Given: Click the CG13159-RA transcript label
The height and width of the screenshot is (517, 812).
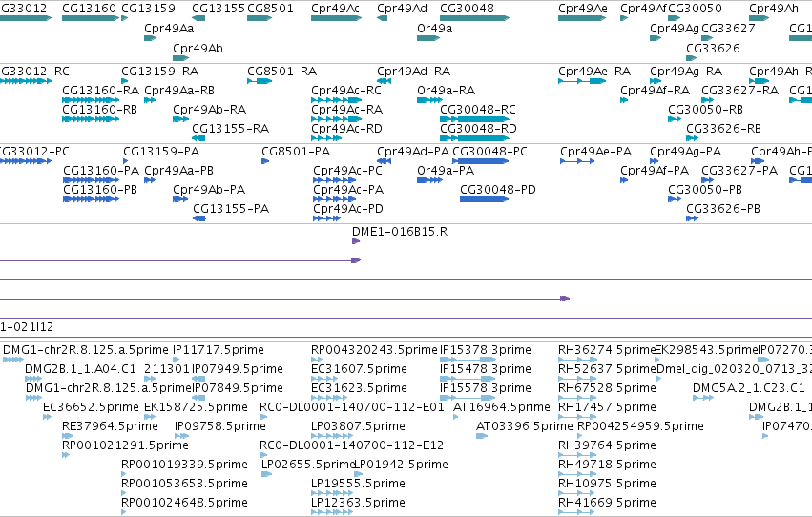Looking at the screenshot, I should (x=160, y=71).
